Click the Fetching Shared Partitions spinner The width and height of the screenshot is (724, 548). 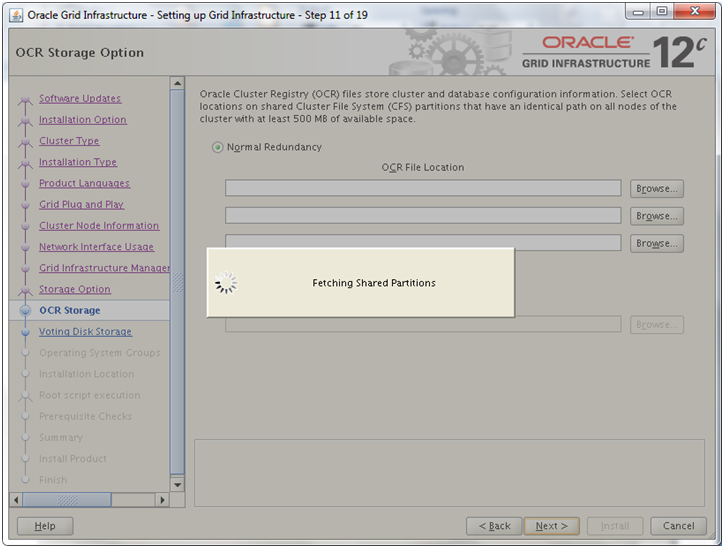226,283
